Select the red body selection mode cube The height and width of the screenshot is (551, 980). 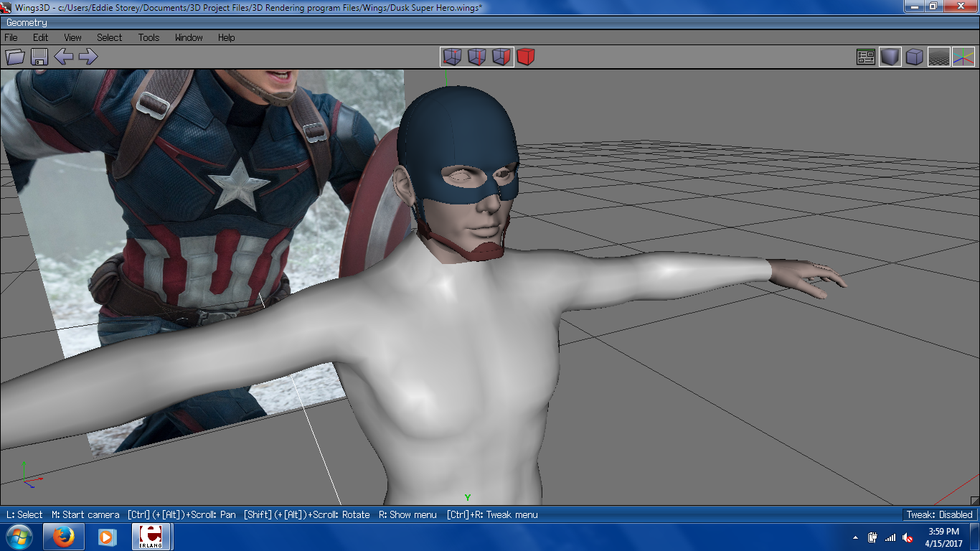pyautogui.click(x=526, y=57)
